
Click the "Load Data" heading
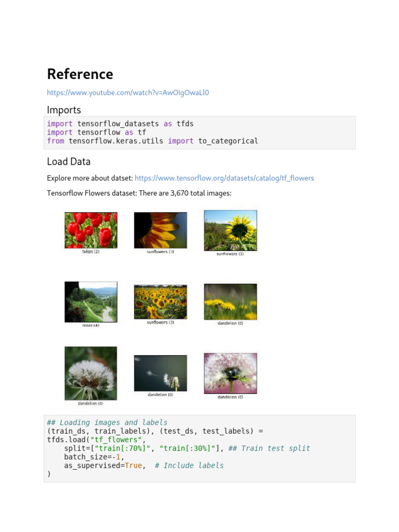click(x=69, y=162)
